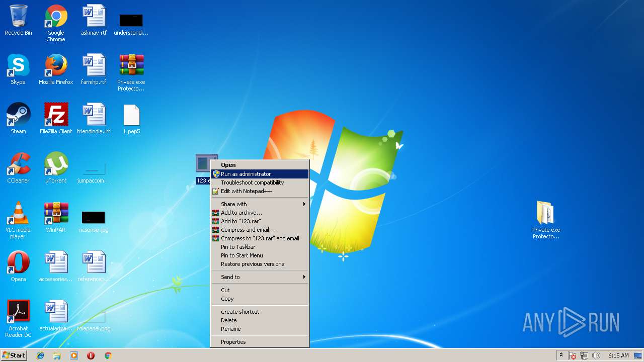Select the Opera desktop shortcut
Image resolution: width=644 pixels, height=362 pixels.
click(18, 266)
